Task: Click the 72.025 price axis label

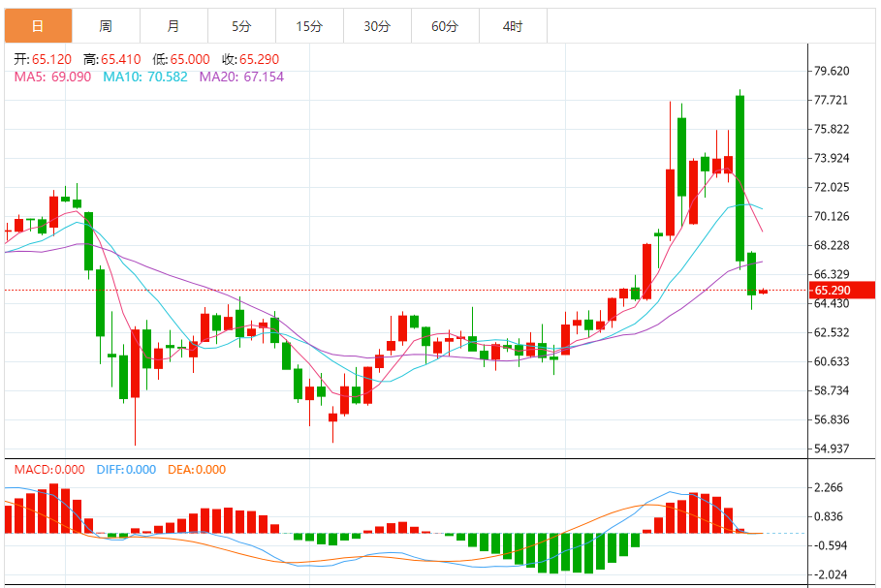Action: tap(832, 187)
